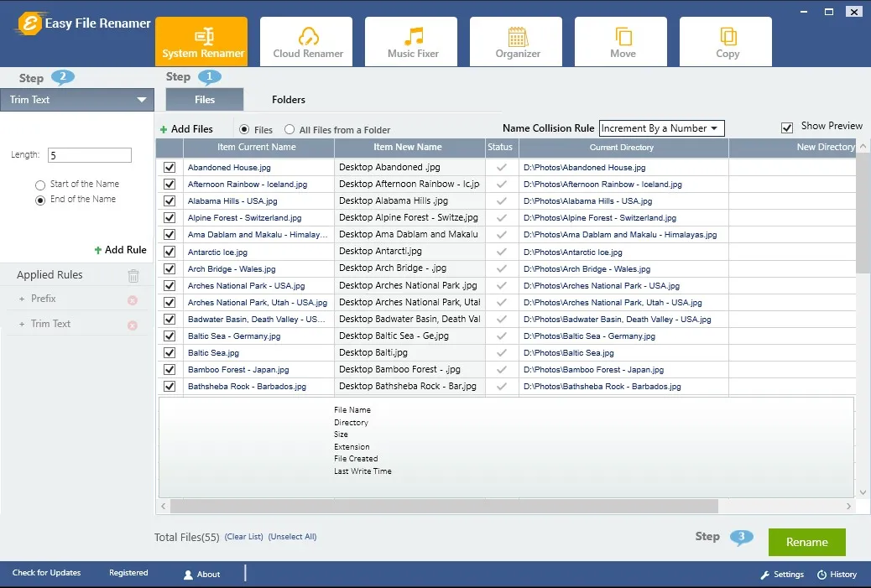Screen dimensions: 871x588
Task: Uncheck the Show Preview checkbox
Action: (x=786, y=127)
